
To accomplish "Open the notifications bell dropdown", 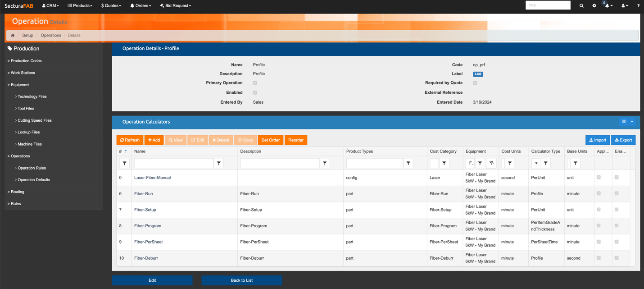I will (x=608, y=6).
